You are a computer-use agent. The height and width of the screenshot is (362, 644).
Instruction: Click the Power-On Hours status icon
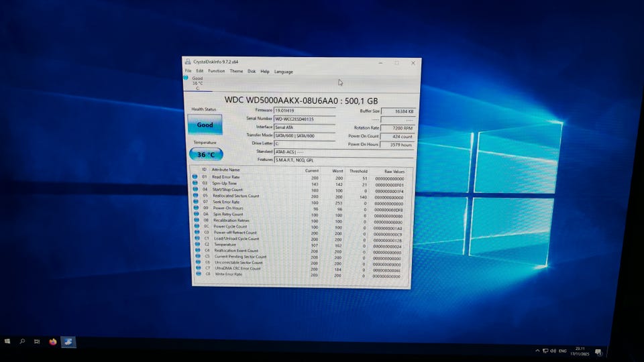click(196, 208)
